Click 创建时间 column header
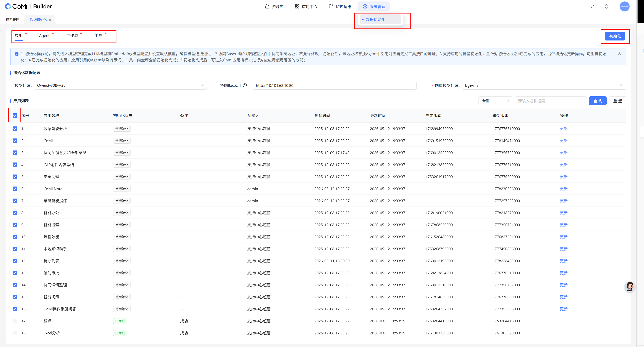Screen dimensions: 644x347 (322, 116)
